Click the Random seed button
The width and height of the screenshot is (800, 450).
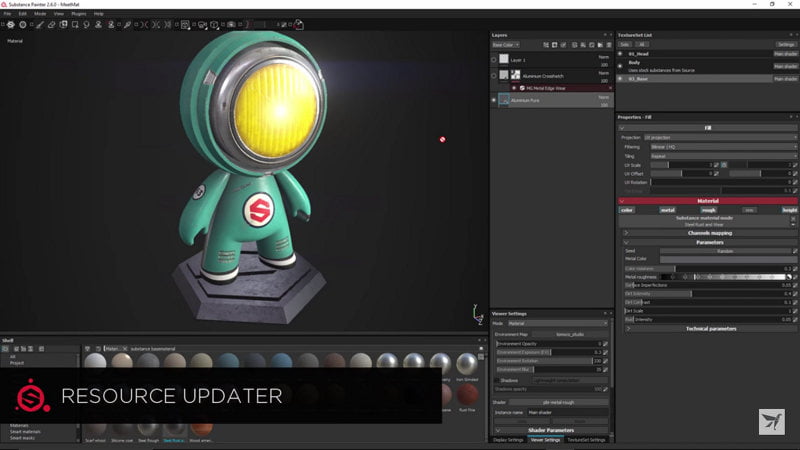[x=725, y=251]
